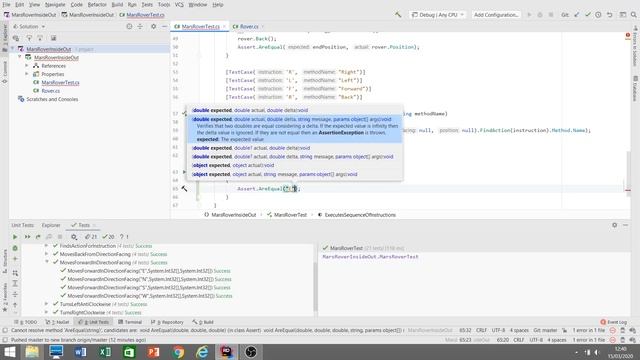Click the collapse all icon in Solution panel
The width and height of the screenshot is (640, 360).
coord(140,27)
